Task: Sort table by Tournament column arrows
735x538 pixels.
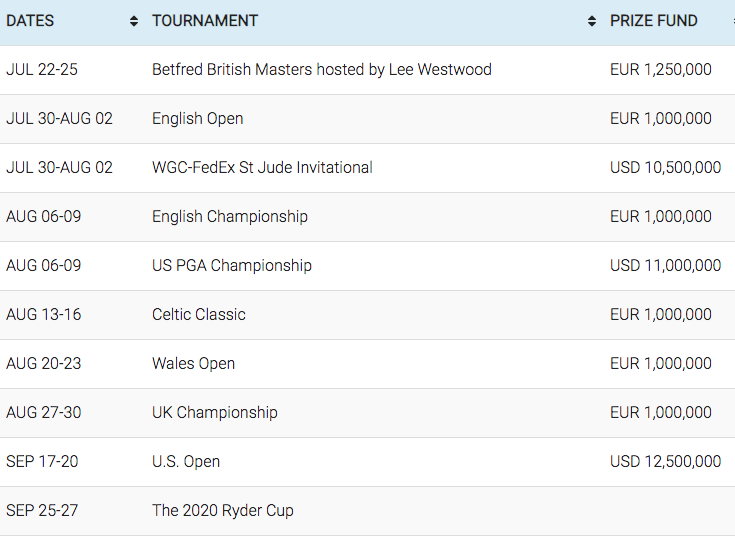Action: pyautogui.click(x=592, y=21)
